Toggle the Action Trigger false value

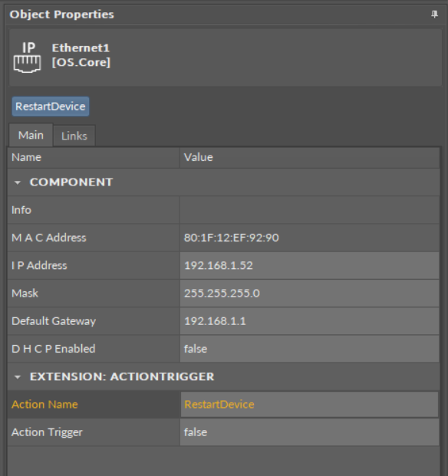[309, 432]
